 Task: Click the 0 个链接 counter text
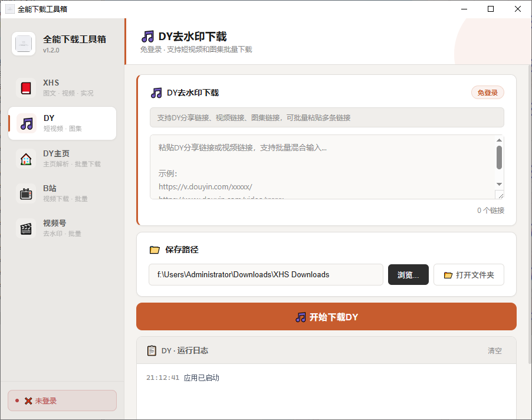click(x=491, y=211)
